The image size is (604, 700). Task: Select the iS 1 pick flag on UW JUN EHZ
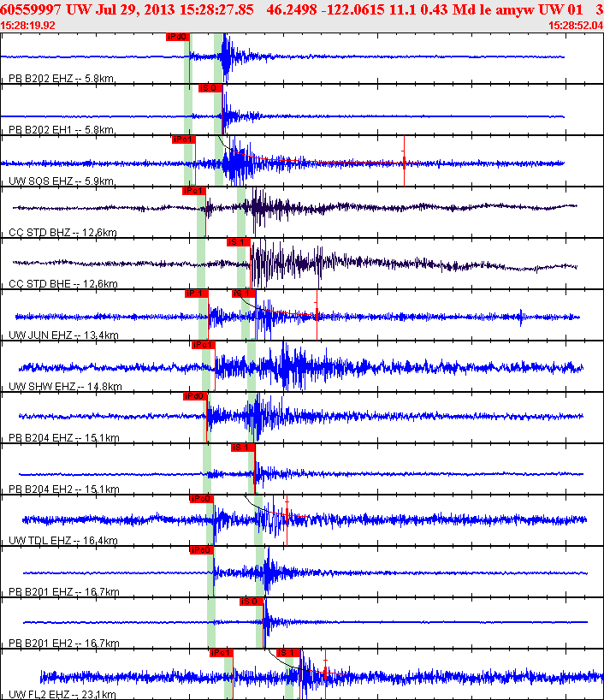[x=244, y=294]
